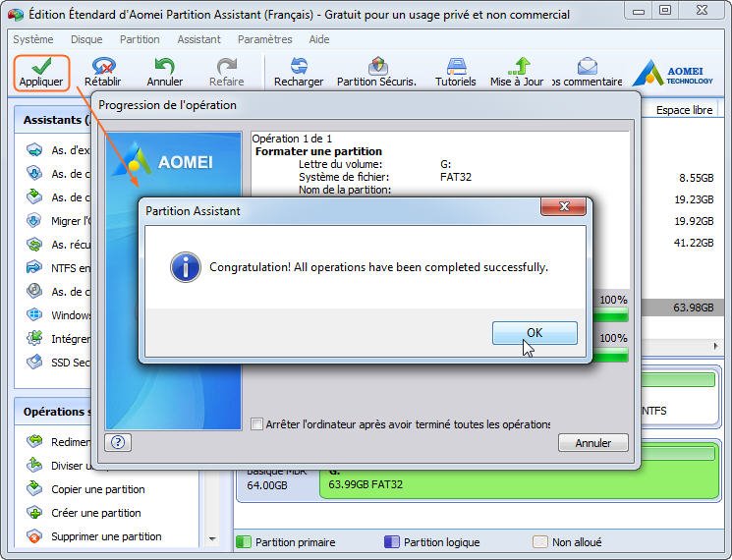Click the Recharger reload toolbar icon
732x560 pixels.
click(x=299, y=66)
